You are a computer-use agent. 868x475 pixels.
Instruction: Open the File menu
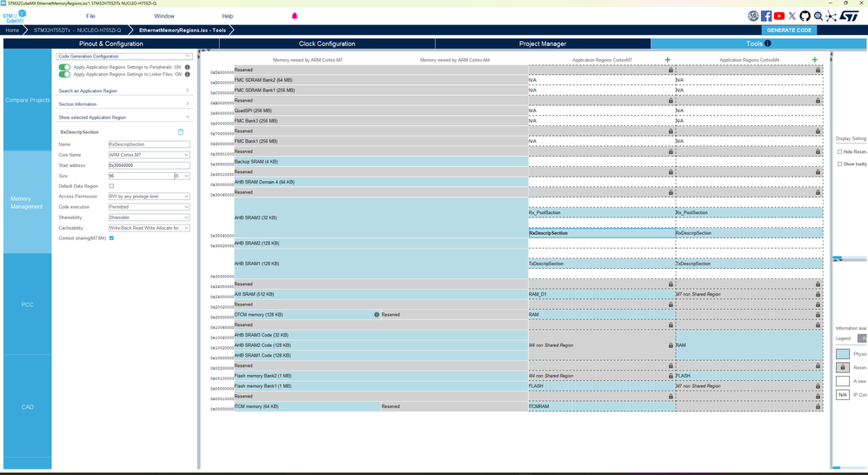click(x=90, y=16)
